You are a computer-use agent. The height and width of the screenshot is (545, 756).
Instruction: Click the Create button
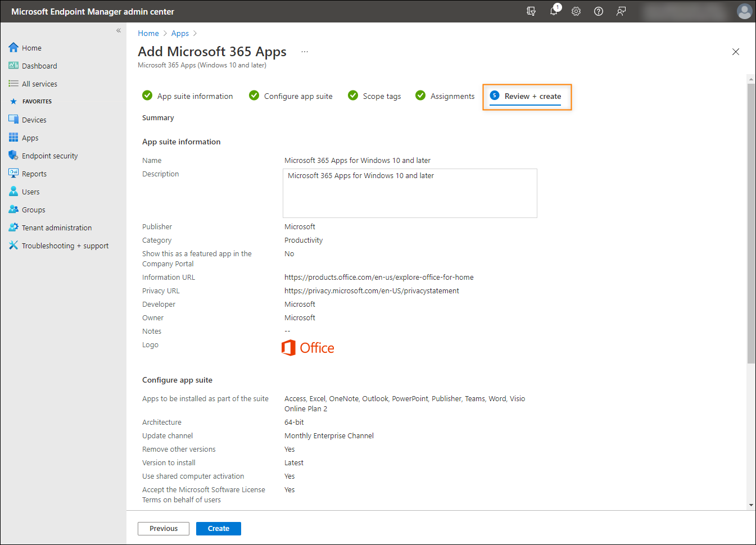pos(219,529)
